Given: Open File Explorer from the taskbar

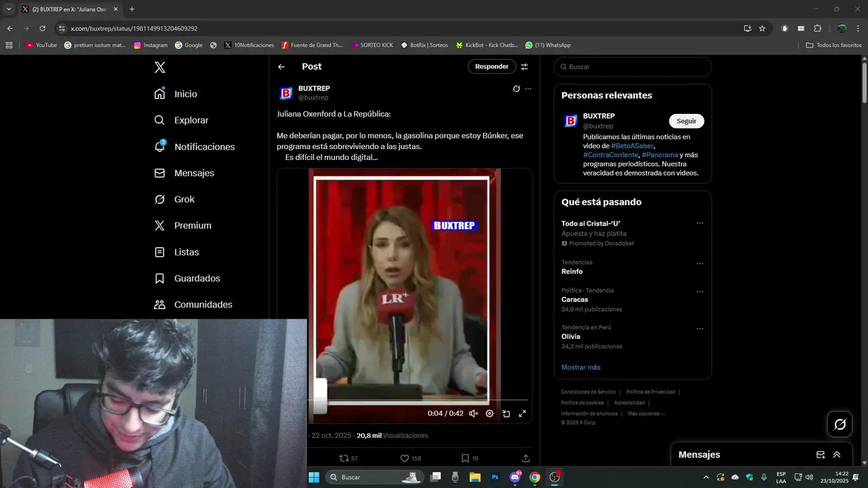Looking at the screenshot, I should (x=475, y=477).
